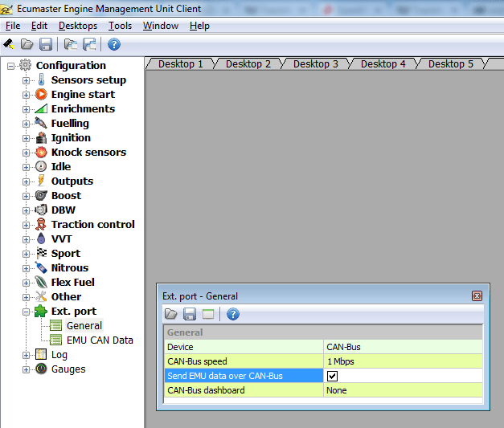
Task: Click the Configuration gear icon
Action: pyautogui.click(x=26, y=65)
